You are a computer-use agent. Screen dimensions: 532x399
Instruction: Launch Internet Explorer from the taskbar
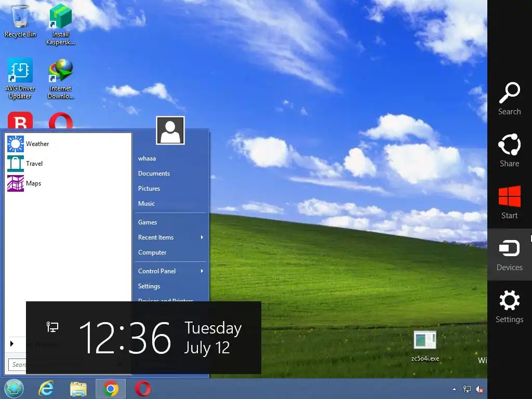[x=46, y=389]
